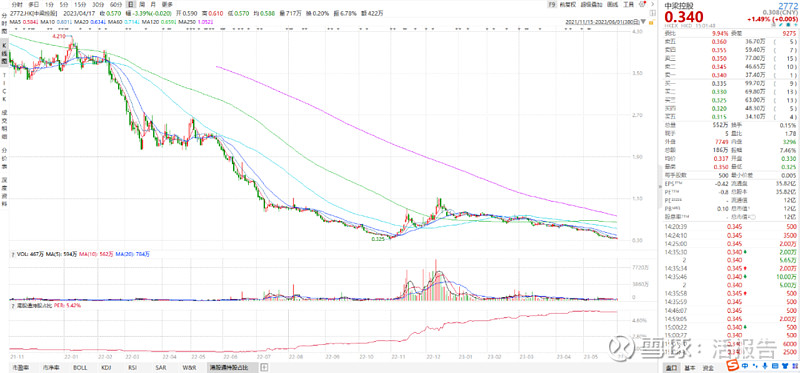Screen dimensions: 800x373
Task: Click the MA250 legend label
Action: coord(187,22)
